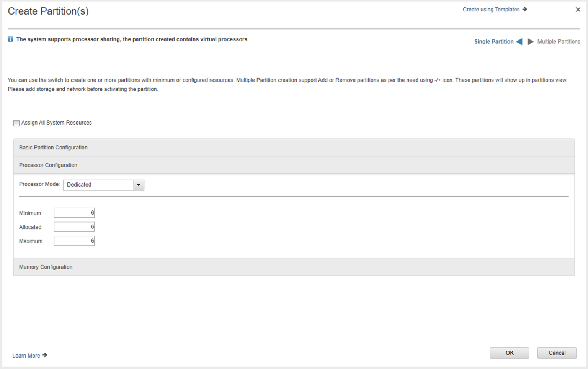The image size is (588, 369).
Task: Click the arrow icon next to Learn More
Action: coord(45,355)
